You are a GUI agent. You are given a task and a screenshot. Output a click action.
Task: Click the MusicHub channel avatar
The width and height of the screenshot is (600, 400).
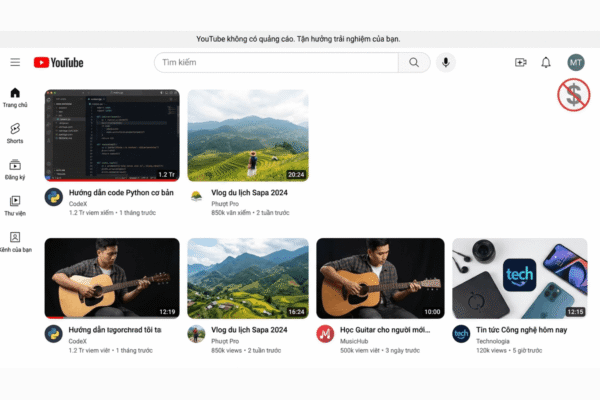325,334
